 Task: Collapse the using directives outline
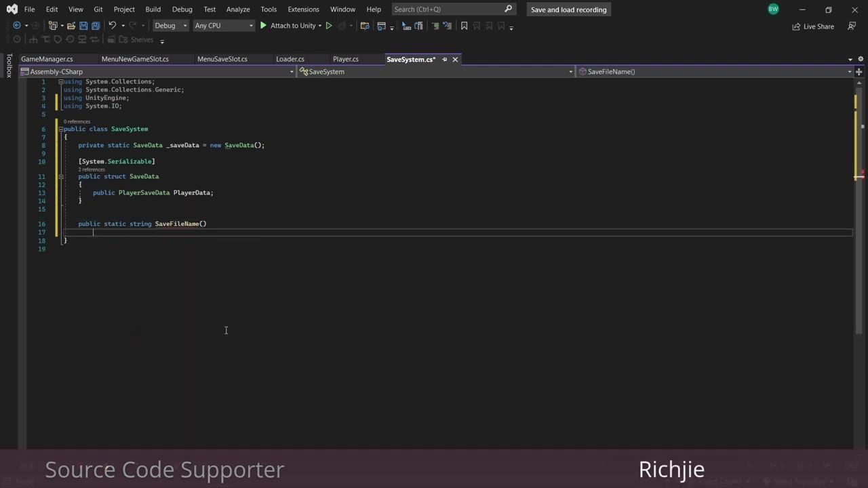click(x=61, y=81)
